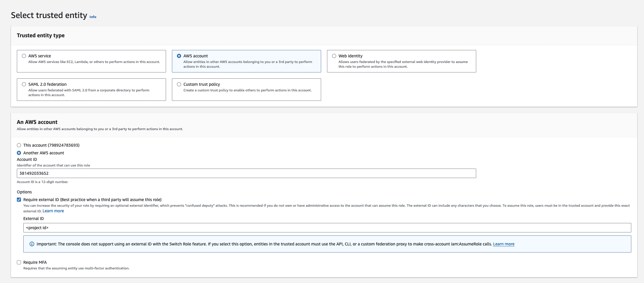Image resolution: width=644 pixels, height=283 pixels.
Task: Click the Account ID input field
Action: click(246, 173)
